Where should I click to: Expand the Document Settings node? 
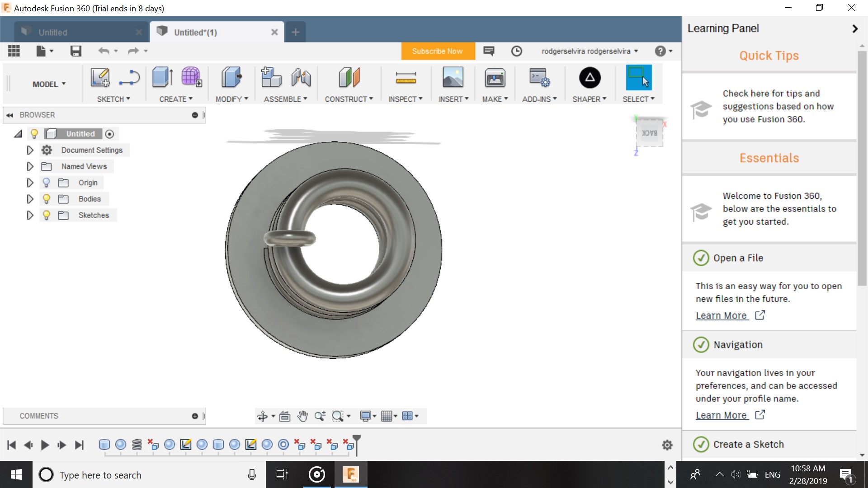click(x=30, y=150)
